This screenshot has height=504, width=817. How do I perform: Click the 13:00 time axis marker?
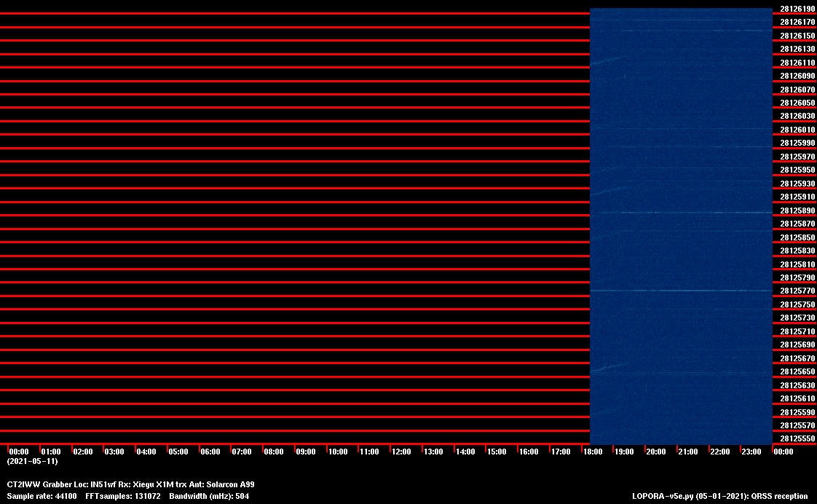[x=433, y=452]
